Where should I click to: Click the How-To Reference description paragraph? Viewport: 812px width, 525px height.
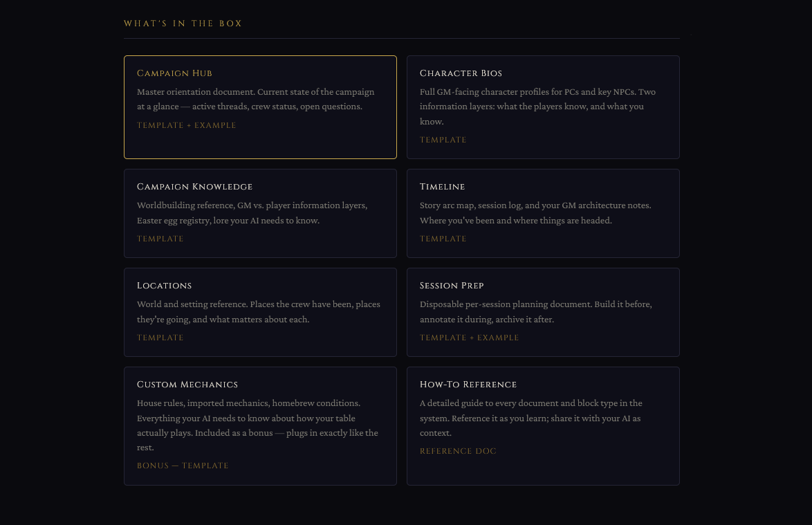point(530,418)
